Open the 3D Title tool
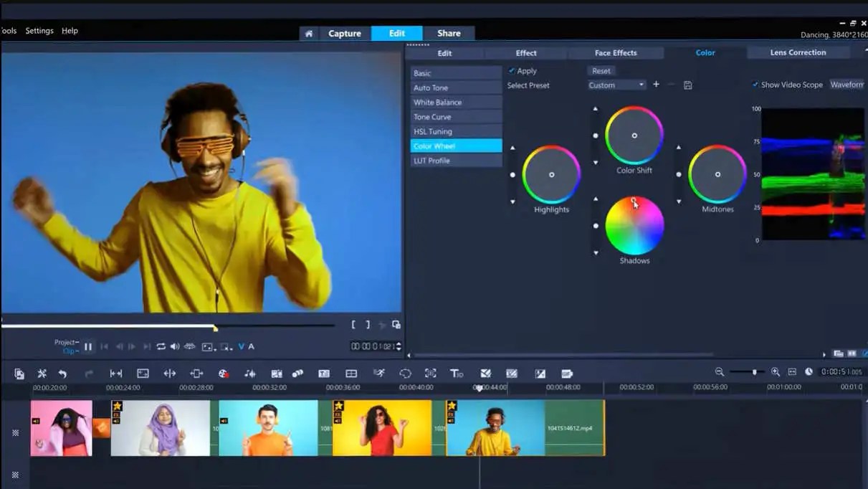The width and height of the screenshot is (868, 489). point(457,373)
